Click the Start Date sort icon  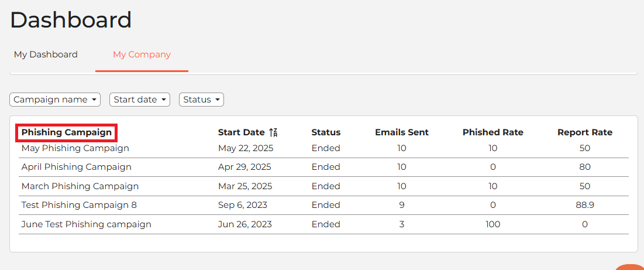[273, 132]
